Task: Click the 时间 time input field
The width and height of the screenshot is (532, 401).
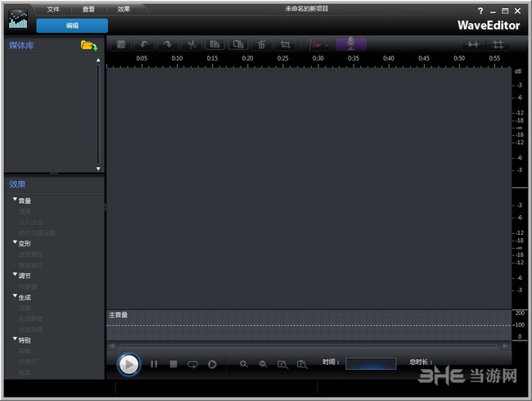Action: click(x=371, y=363)
